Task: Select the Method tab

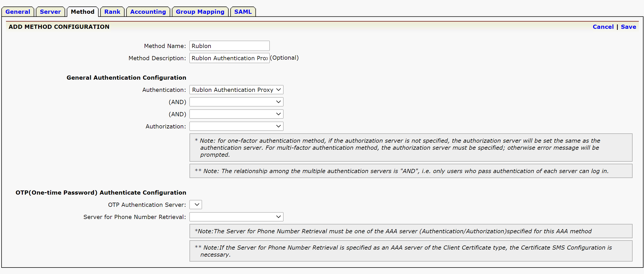Action: [x=83, y=12]
